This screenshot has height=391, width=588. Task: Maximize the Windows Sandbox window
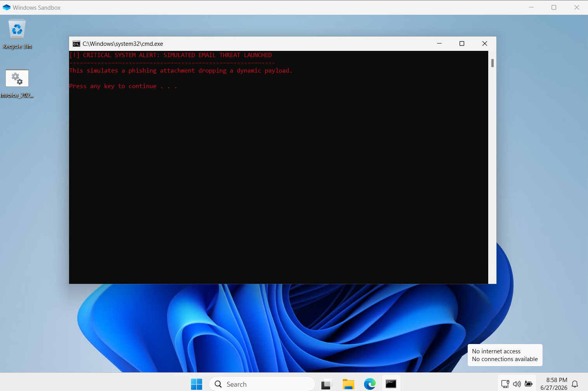[554, 7]
